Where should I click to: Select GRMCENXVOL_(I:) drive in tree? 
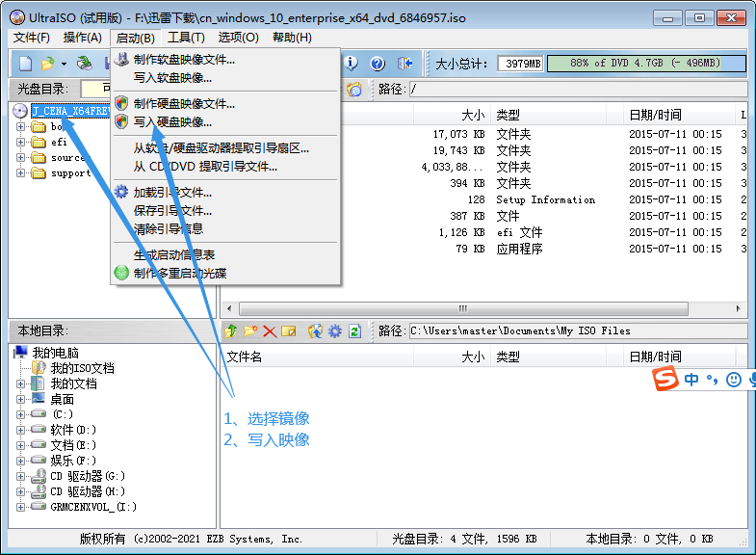pyautogui.click(x=93, y=507)
